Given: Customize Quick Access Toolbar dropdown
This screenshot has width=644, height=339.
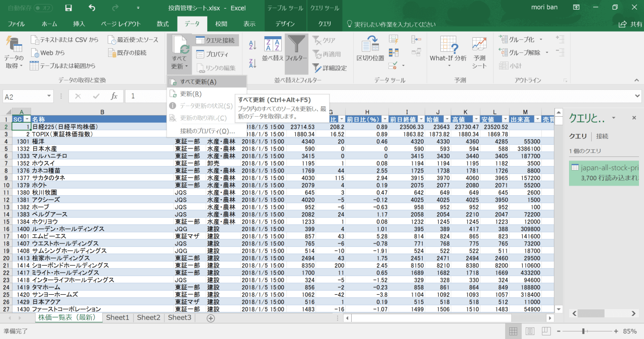Looking at the screenshot, I should pos(138,8).
